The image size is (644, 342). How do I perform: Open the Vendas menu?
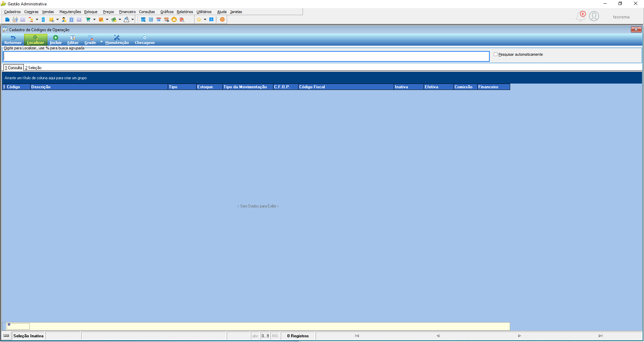click(x=48, y=12)
